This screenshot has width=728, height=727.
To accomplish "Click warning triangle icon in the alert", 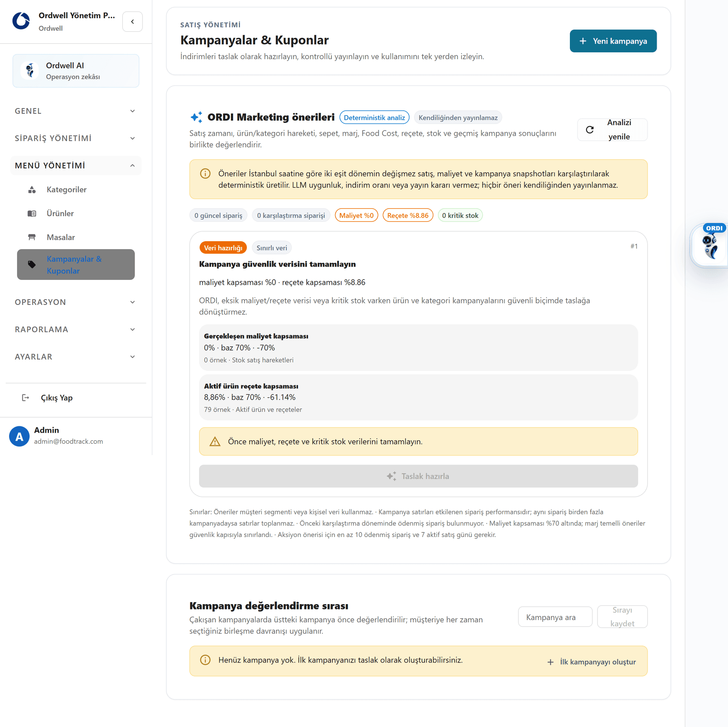I will [215, 442].
